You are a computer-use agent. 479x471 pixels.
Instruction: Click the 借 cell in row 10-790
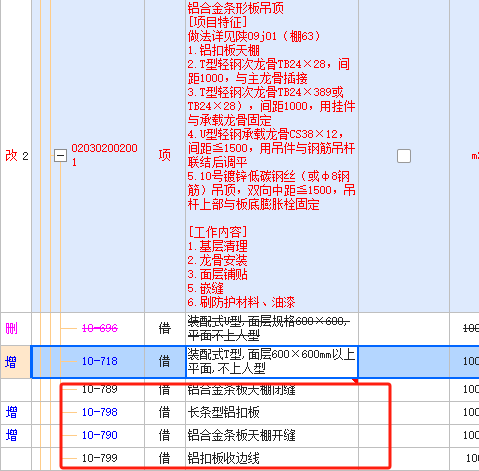coord(165,436)
